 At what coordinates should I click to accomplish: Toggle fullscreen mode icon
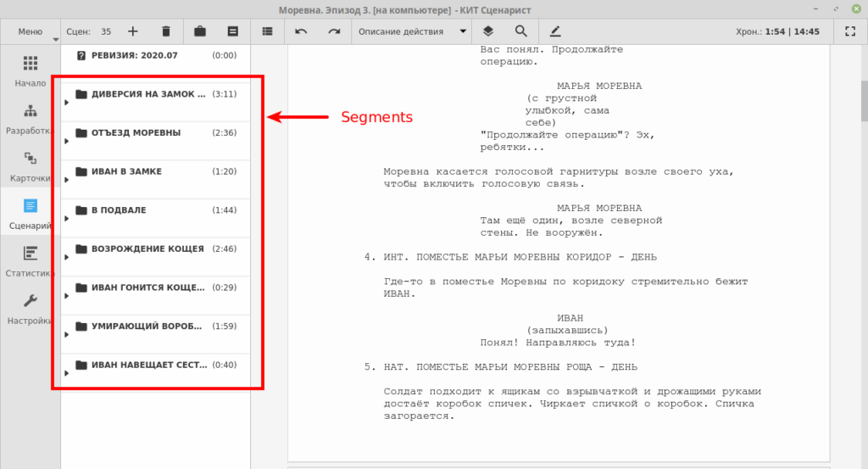pos(850,31)
